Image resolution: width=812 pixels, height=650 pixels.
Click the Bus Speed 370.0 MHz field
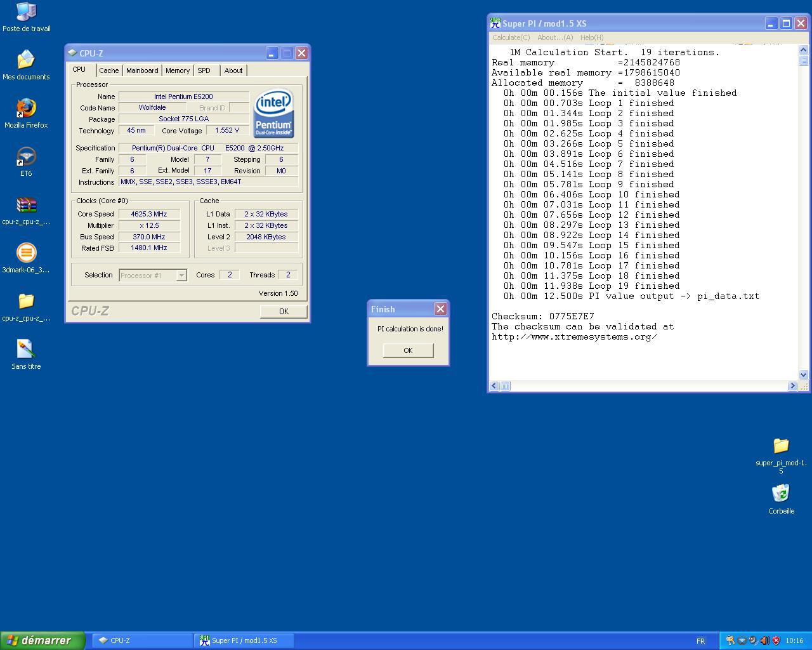(x=149, y=237)
